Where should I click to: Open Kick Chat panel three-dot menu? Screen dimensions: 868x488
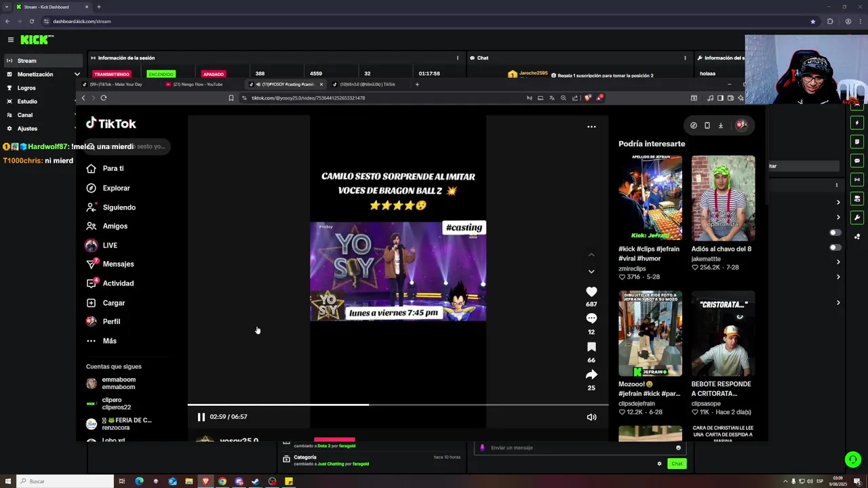[685, 58]
